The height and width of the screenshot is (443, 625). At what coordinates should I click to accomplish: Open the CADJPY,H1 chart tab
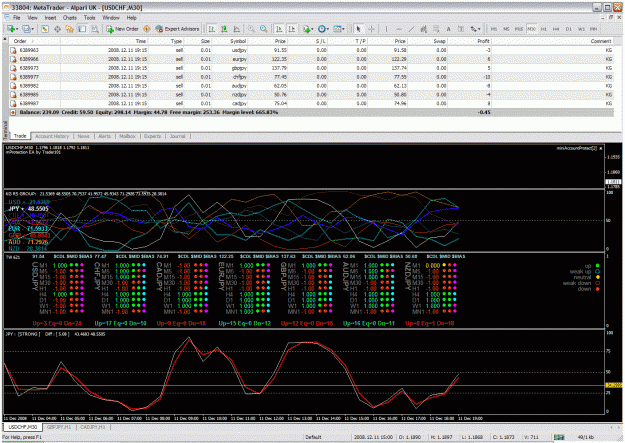point(93,427)
